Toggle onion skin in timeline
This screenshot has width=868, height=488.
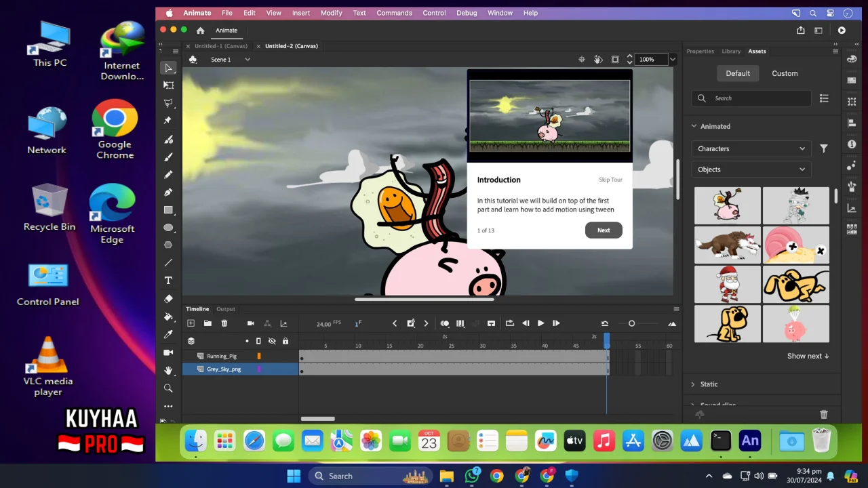[445, 323]
